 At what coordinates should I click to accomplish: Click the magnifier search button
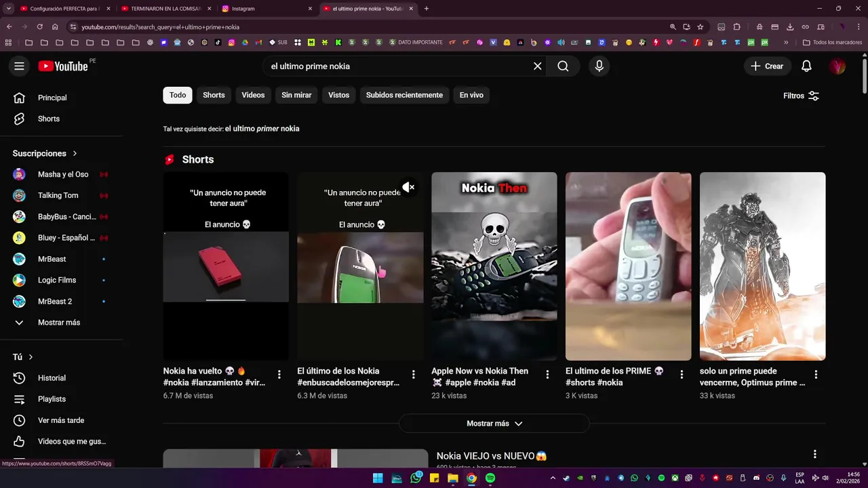click(563, 66)
